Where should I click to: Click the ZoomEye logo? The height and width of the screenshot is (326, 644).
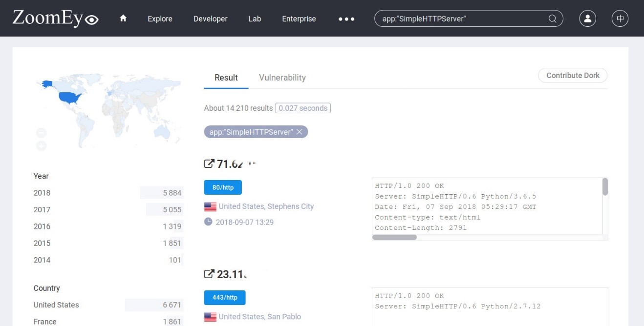[x=56, y=19]
